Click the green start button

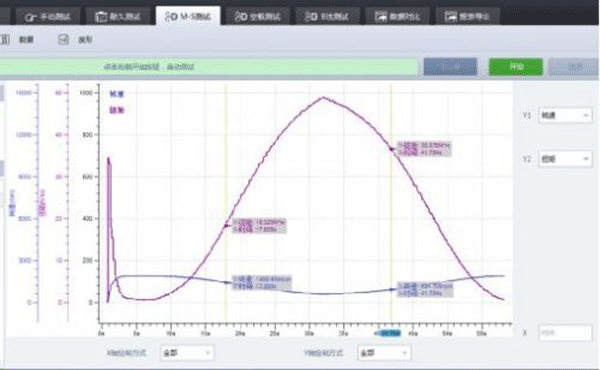pos(516,67)
